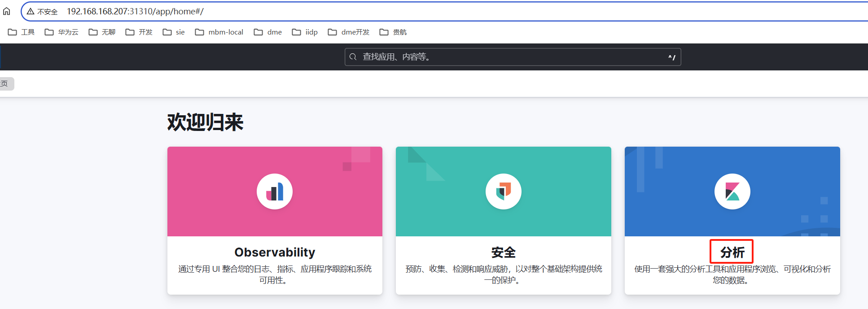Open the 贵航 bookmark folder
This screenshot has height=309, width=868.
(393, 32)
